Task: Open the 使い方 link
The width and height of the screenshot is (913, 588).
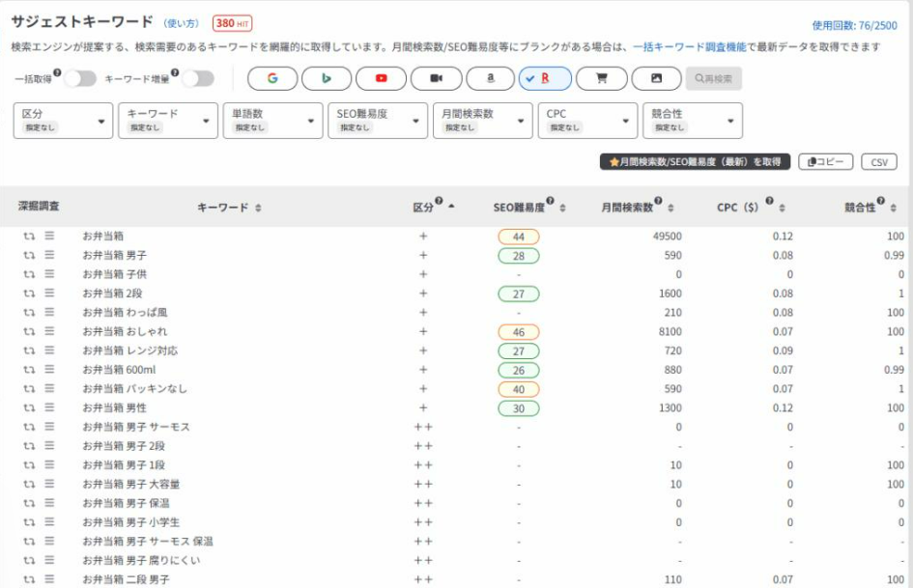Action: pyautogui.click(x=181, y=23)
